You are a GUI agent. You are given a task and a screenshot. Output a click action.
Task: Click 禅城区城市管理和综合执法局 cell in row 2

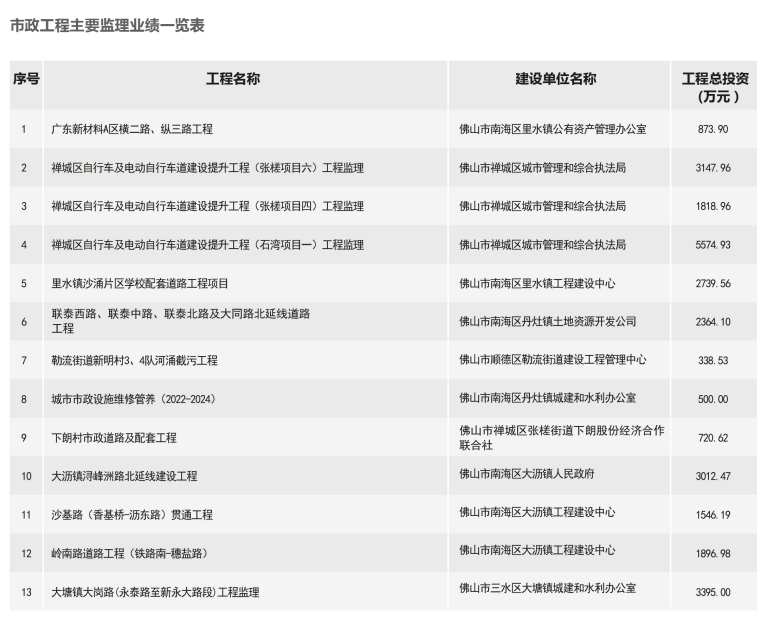pyautogui.click(x=542, y=168)
